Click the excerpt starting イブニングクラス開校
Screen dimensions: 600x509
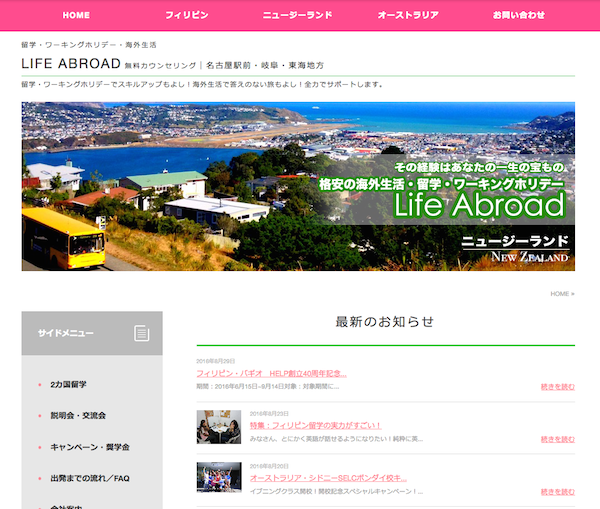336,491
